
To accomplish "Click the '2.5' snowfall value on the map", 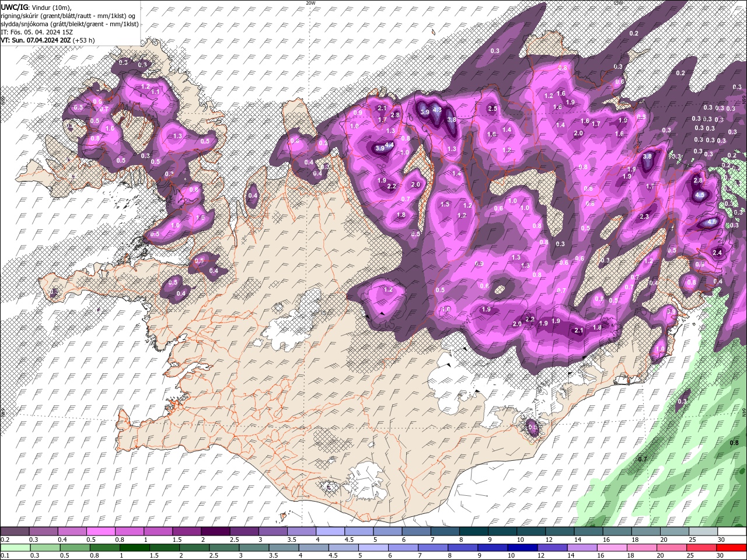I will pyautogui.click(x=492, y=108).
